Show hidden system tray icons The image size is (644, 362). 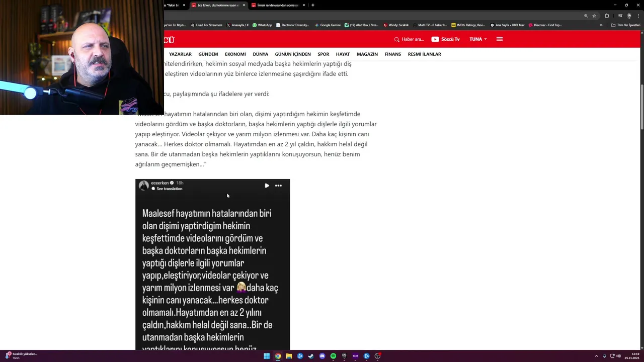(x=596, y=356)
